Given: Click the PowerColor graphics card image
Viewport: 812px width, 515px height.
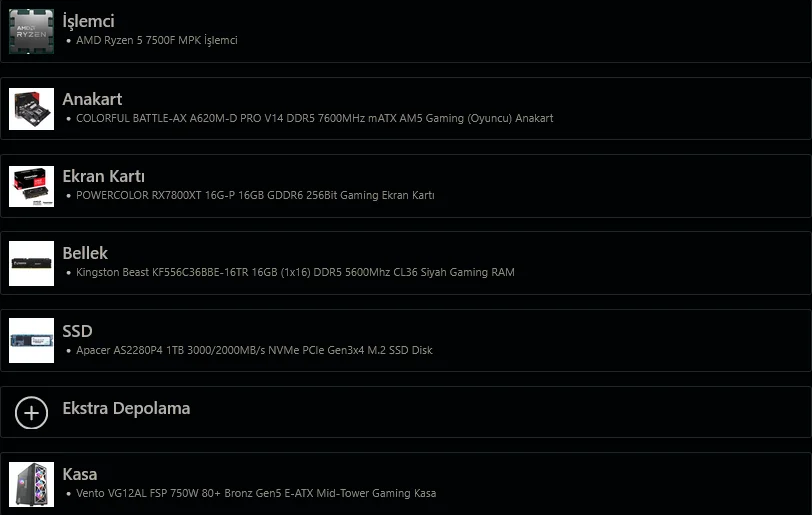Looking at the screenshot, I should point(31,186).
